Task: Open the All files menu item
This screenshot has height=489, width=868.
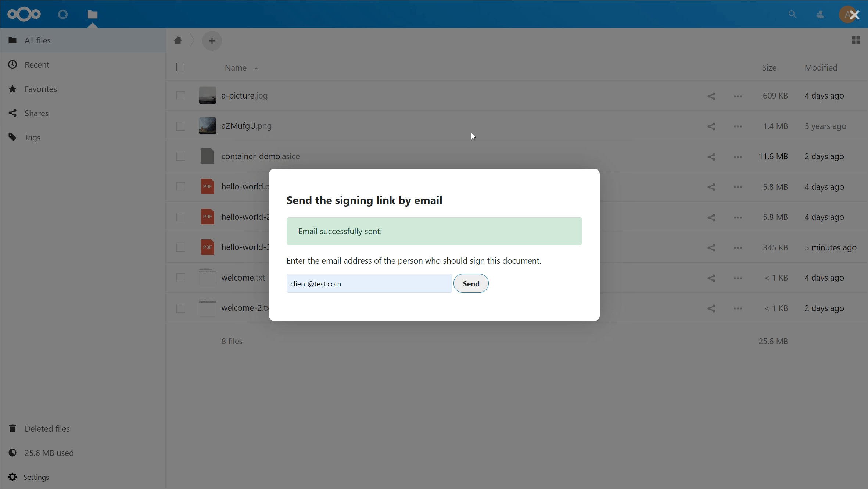Action: pyautogui.click(x=37, y=40)
